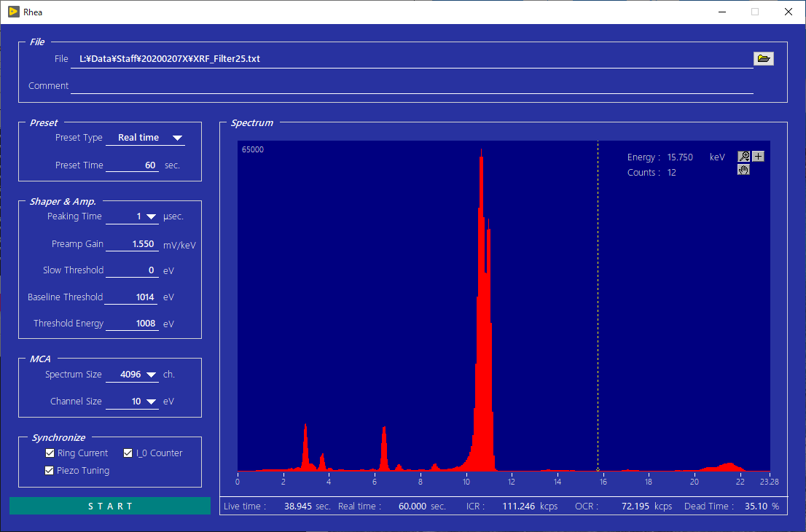
Task: Click the ICR value 111.246
Action: point(519,506)
